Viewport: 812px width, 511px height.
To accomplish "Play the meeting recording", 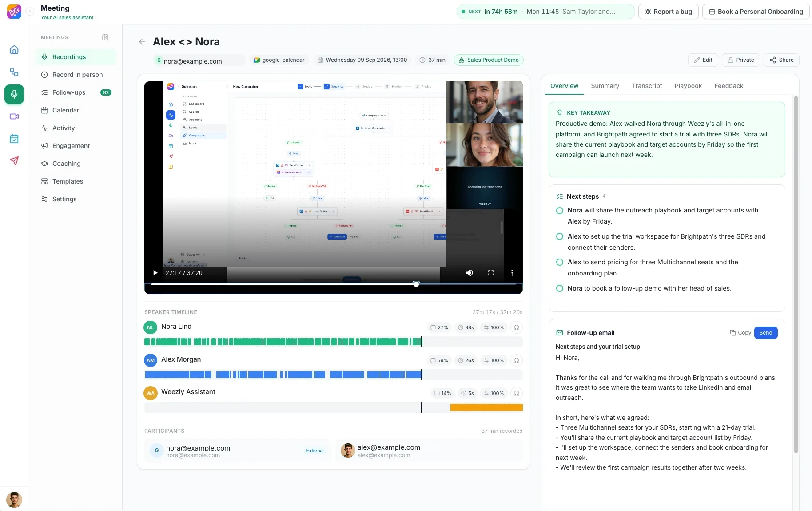I will (155, 273).
